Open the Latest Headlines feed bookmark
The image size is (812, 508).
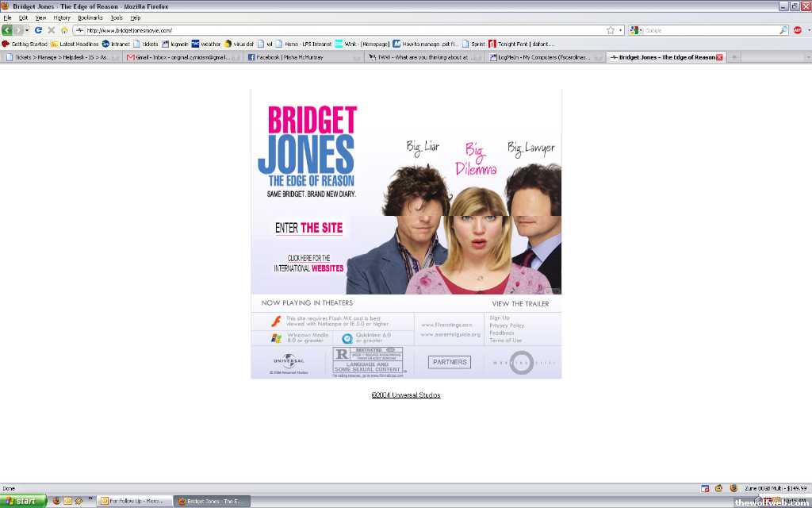point(75,44)
